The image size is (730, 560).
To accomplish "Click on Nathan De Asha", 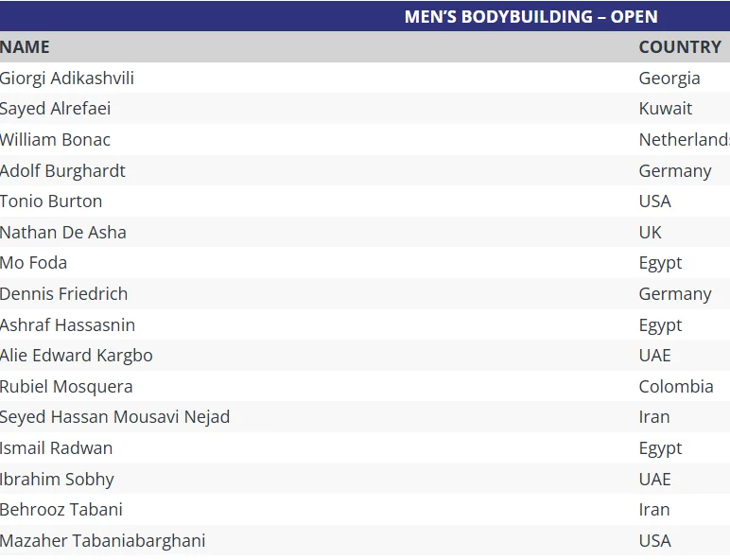I will pos(63,233).
